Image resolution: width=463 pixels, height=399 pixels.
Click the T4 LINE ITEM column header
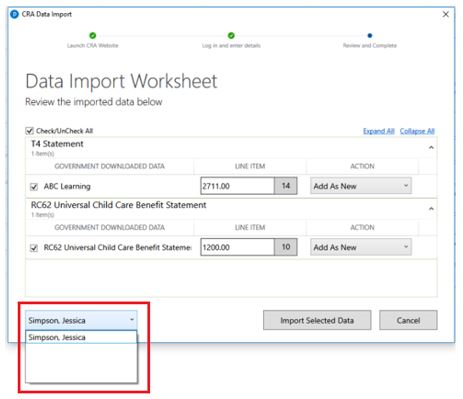(250, 166)
